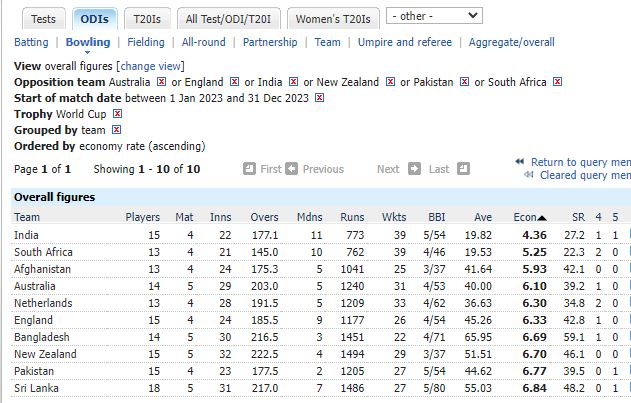Image resolution: width=631 pixels, height=403 pixels.
Task: Open the Women's T20Is tab
Action: [x=333, y=19]
